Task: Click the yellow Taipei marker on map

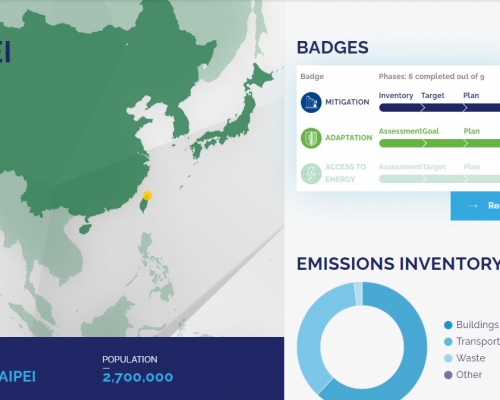Action: coord(147,196)
